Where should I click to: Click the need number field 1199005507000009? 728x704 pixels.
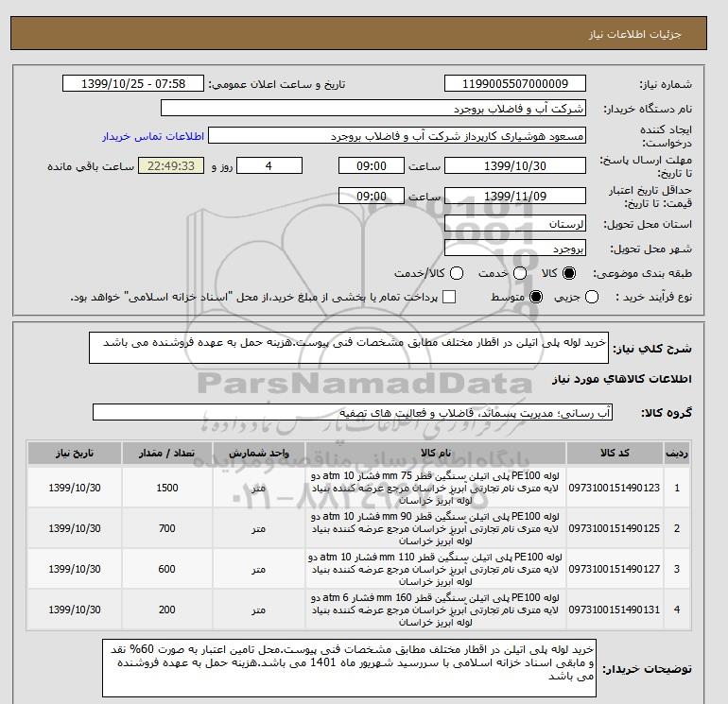(515, 83)
